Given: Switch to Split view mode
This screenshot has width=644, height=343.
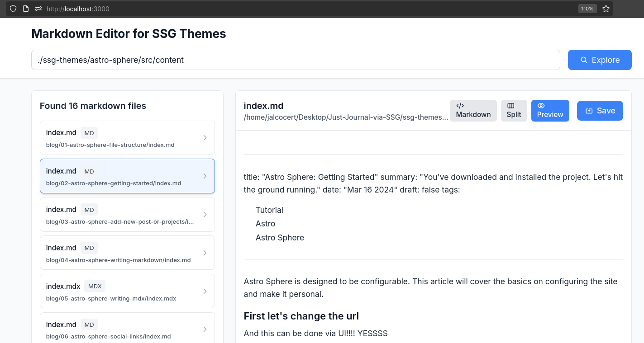Looking at the screenshot, I should [x=514, y=111].
